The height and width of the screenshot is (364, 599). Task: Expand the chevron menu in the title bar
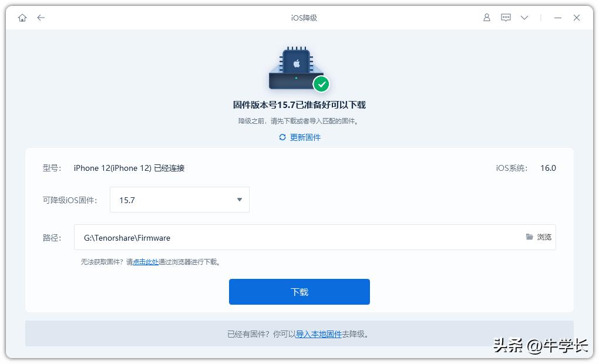click(524, 18)
